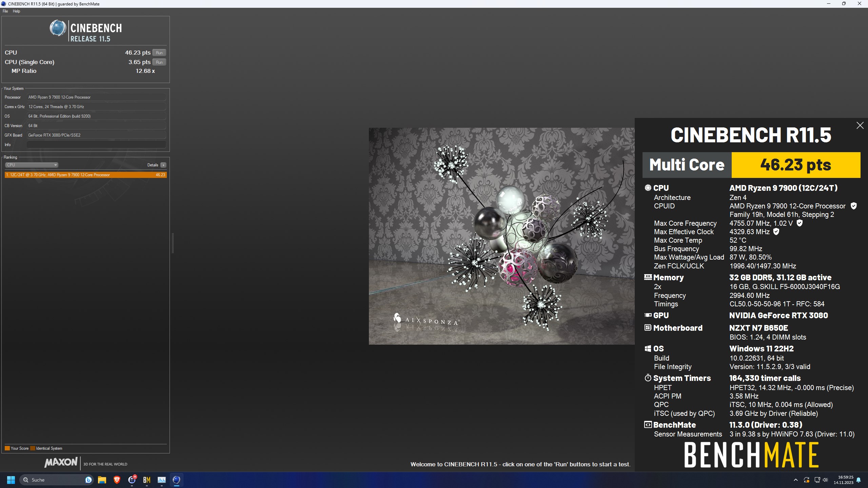Open the Windows Start menu

tap(11, 480)
